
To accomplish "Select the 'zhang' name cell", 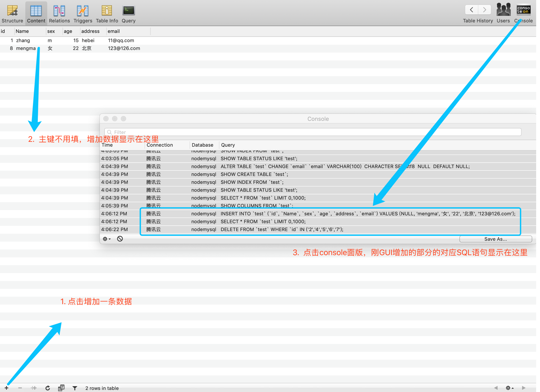I will 30,41.
